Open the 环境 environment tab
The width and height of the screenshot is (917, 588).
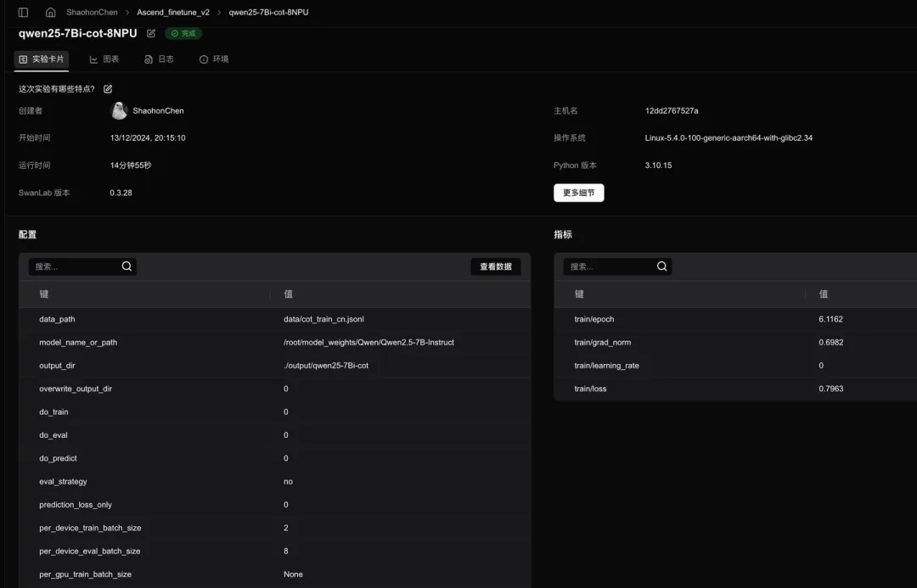(214, 59)
